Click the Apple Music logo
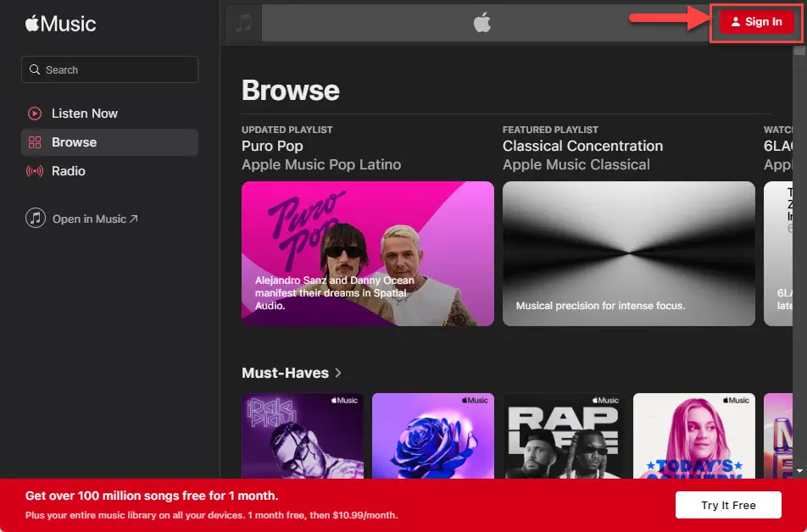This screenshot has height=532, width=807. pos(61,24)
